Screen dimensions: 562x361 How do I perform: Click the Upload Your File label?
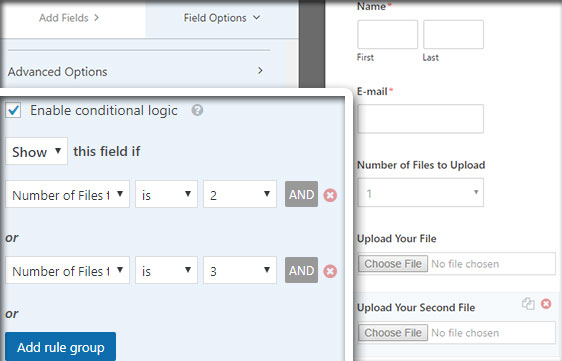pos(396,238)
